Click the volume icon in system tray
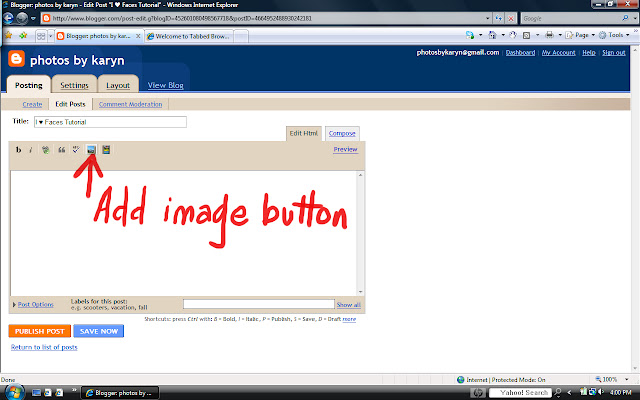The image size is (640, 400). 601,392
